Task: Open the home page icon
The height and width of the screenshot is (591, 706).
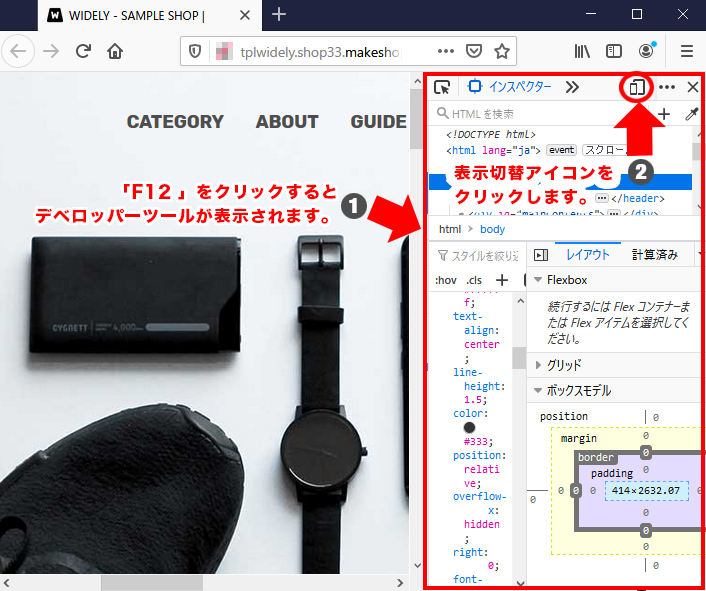Action: pyautogui.click(x=115, y=51)
